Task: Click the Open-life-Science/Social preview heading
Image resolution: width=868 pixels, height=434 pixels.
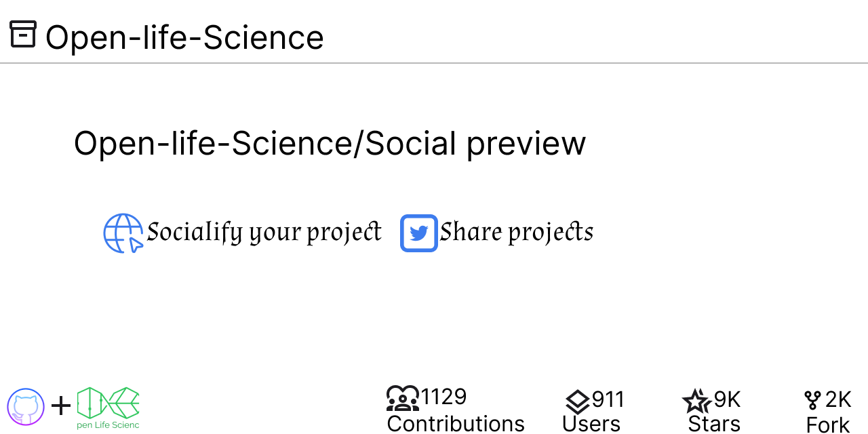Action: pos(330,144)
